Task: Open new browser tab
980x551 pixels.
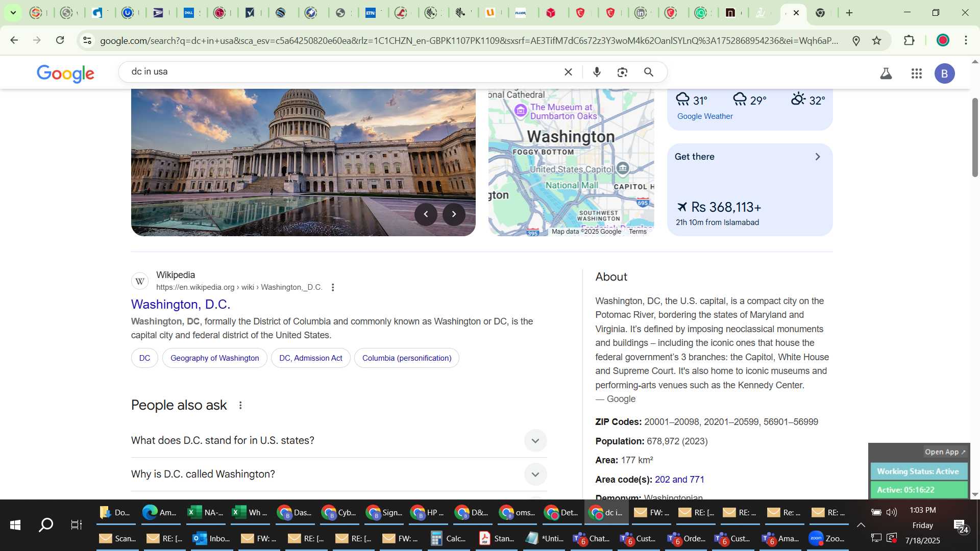Action: coord(849,13)
